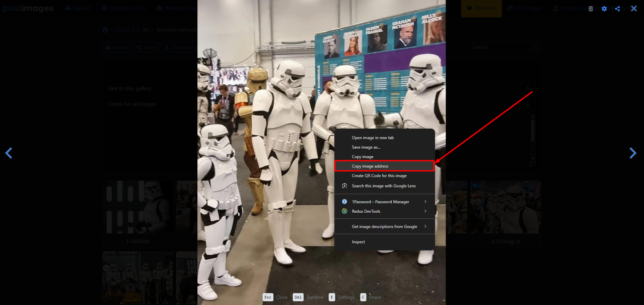Open lightbox settings with the gear icon

coord(604,9)
